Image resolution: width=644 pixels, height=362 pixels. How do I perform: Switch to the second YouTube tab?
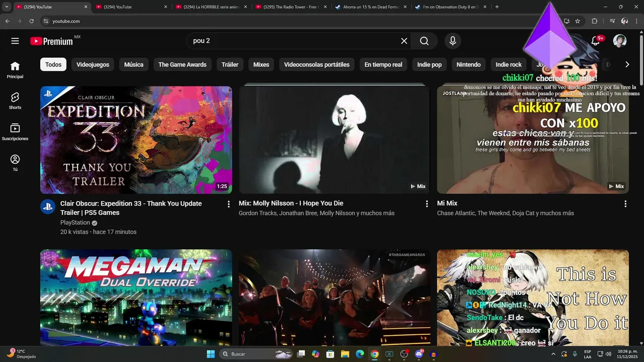pyautogui.click(x=132, y=7)
